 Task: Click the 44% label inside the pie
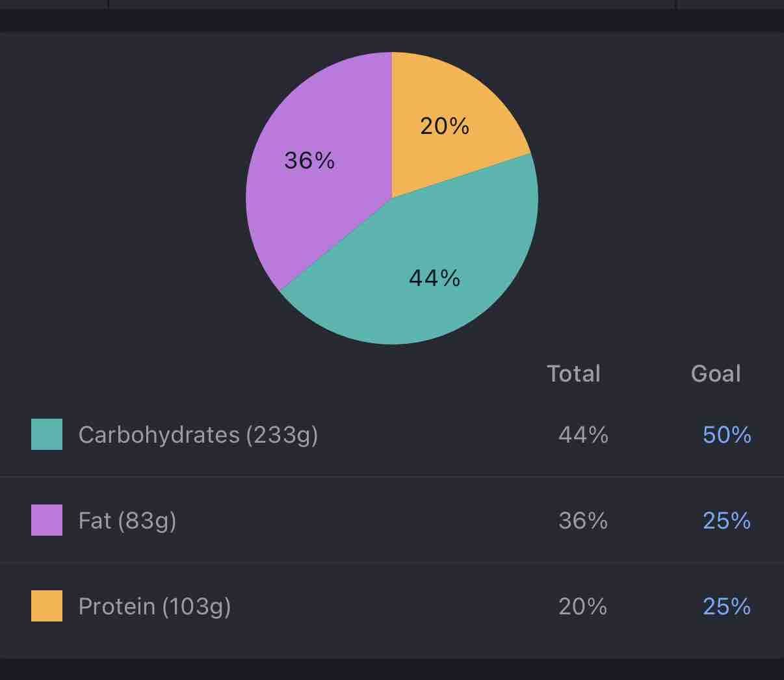pyautogui.click(x=435, y=278)
